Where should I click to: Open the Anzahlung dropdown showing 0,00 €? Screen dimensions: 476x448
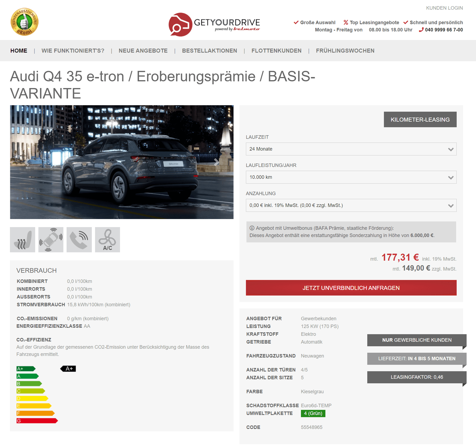point(351,205)
